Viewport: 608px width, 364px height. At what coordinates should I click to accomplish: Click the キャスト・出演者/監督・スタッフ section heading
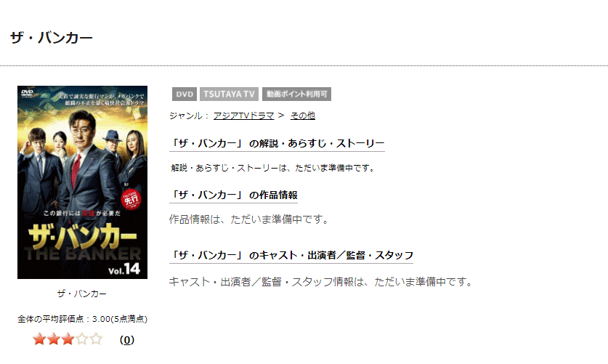[291, 256]
